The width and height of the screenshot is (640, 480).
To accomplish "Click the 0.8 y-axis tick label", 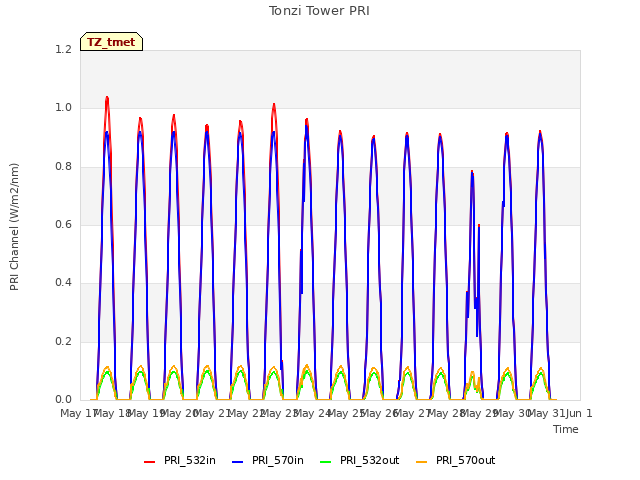I will click(63, 167).
